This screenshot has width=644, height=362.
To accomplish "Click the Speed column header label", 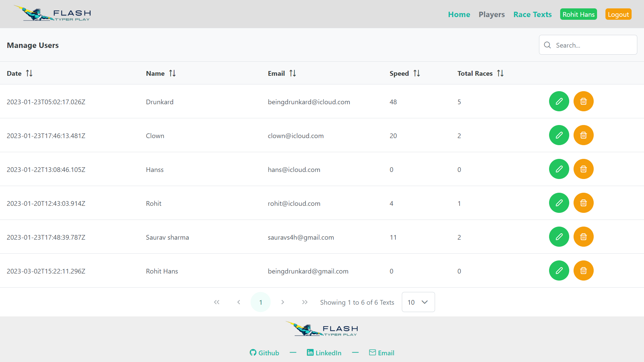I will coord(399,73).
